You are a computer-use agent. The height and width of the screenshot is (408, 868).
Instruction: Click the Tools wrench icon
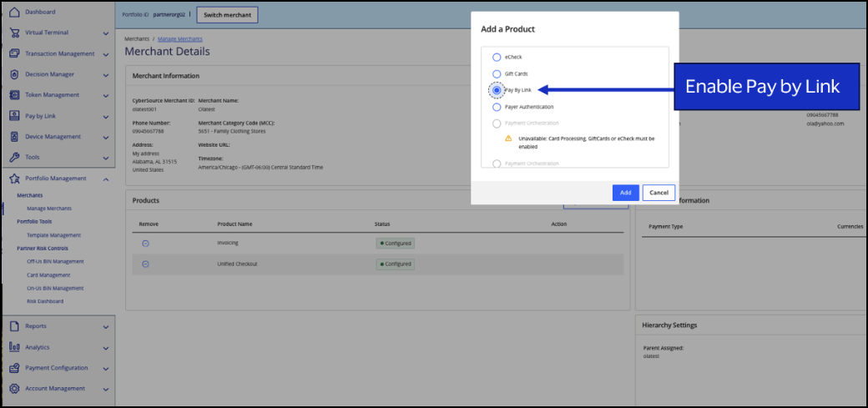tap(14, 157)
